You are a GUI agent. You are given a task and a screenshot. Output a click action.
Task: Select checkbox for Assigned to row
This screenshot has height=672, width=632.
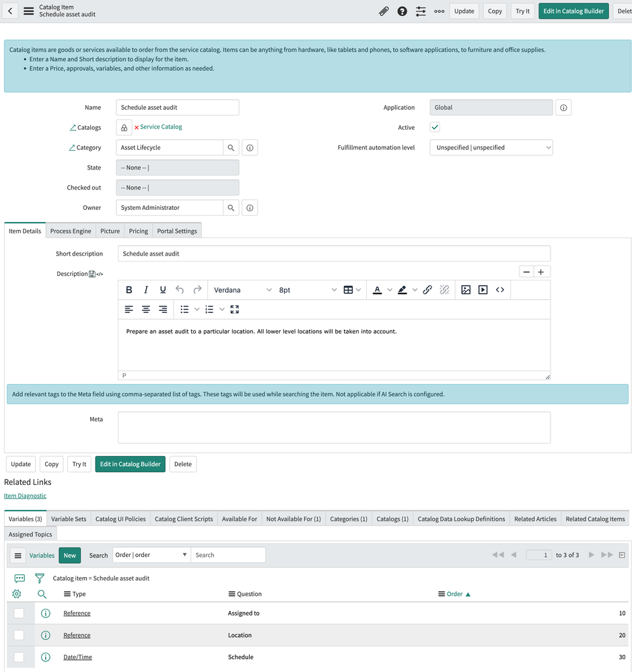[x=19, y=613]
